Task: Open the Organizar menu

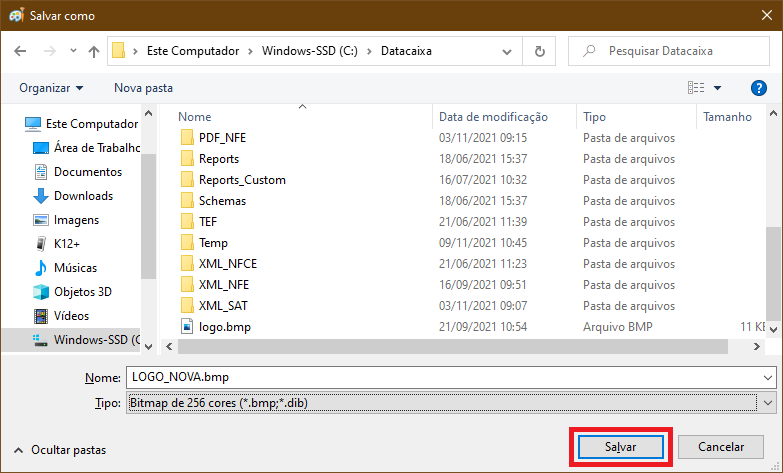Action: (x=50, y=88)
